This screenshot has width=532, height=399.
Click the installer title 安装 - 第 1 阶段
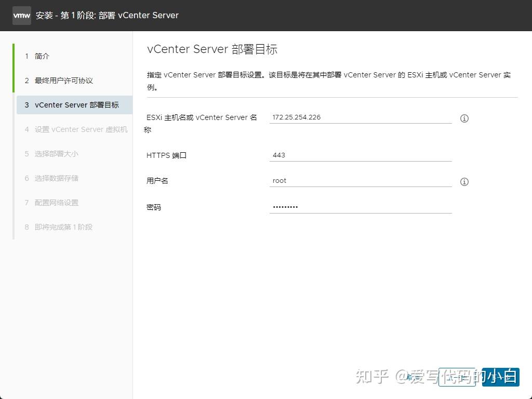[x=107, y=15]
